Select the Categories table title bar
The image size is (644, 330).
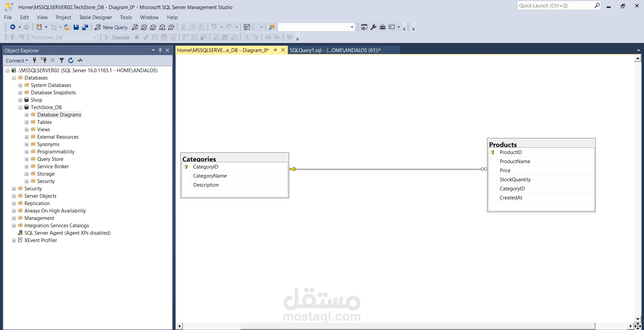click(x=235, y=158)
